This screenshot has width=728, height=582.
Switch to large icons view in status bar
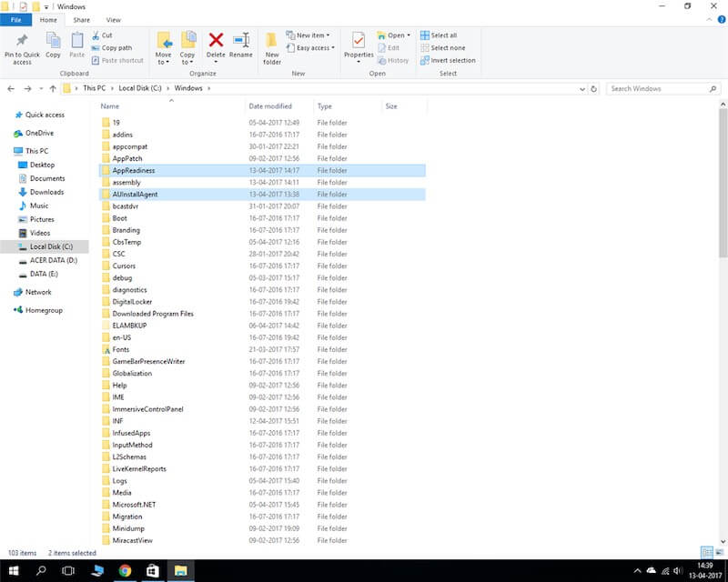[719, 552]
